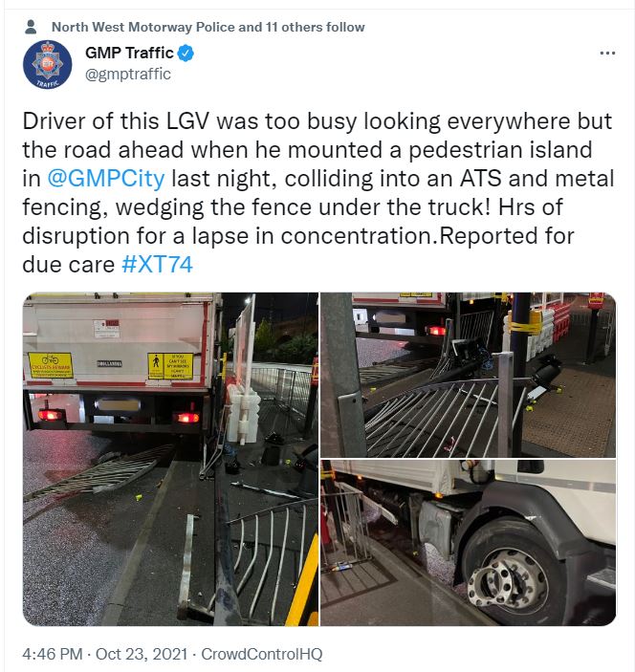Open photo of truck rear with fencing
The image size is (635, 672).
(x=170, y=459)
